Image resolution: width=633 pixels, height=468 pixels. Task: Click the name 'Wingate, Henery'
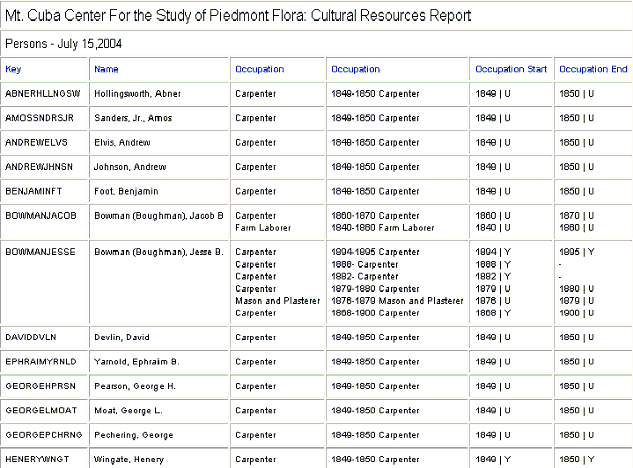tap(129, 459)
